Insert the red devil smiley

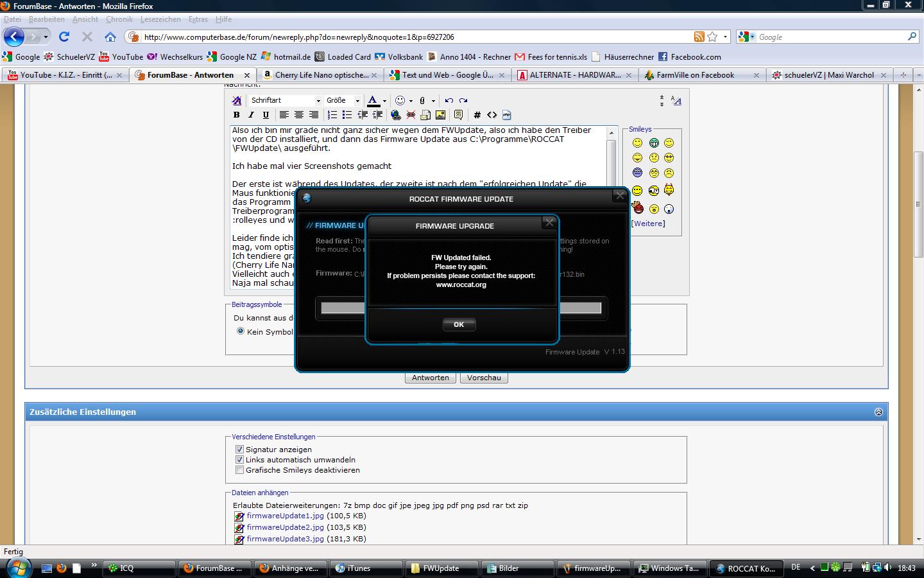(x=637, y=207)
